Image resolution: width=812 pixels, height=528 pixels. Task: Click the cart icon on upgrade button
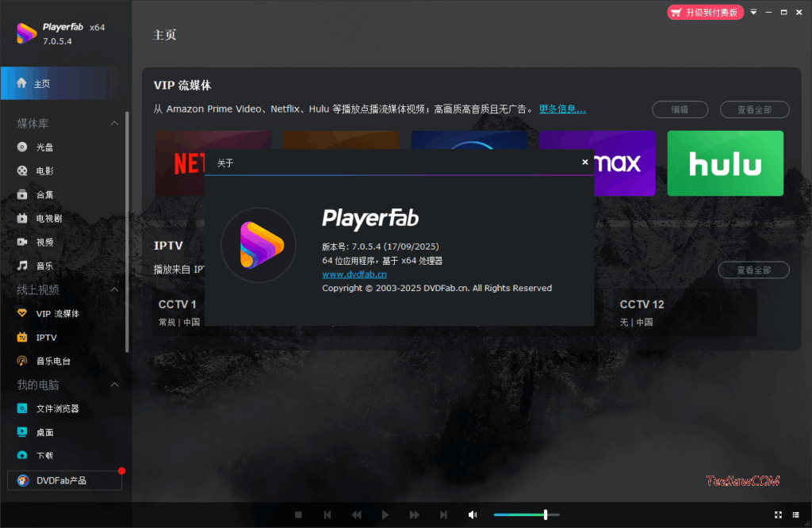pos(676,13)
